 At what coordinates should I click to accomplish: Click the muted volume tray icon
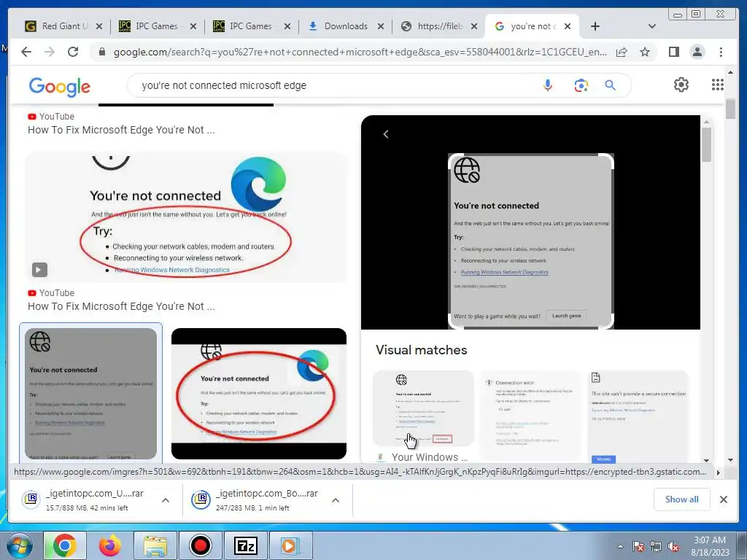coord(673,547)
